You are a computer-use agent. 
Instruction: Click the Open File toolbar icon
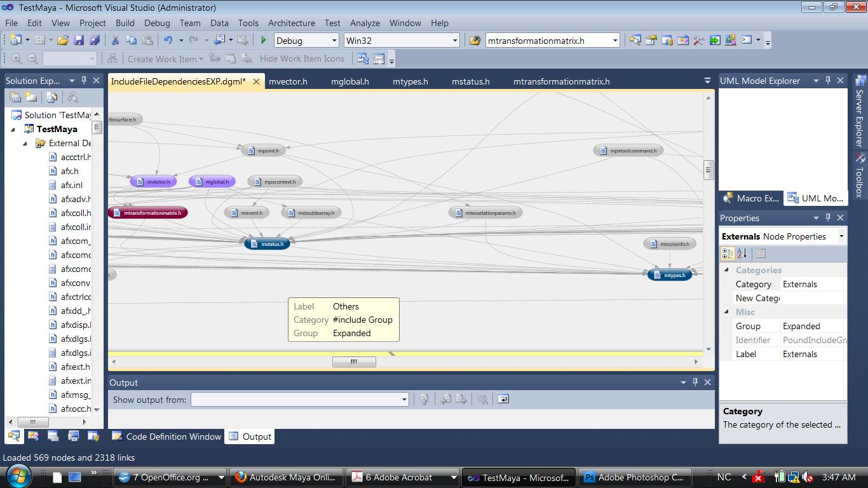(x=63, y=40)
